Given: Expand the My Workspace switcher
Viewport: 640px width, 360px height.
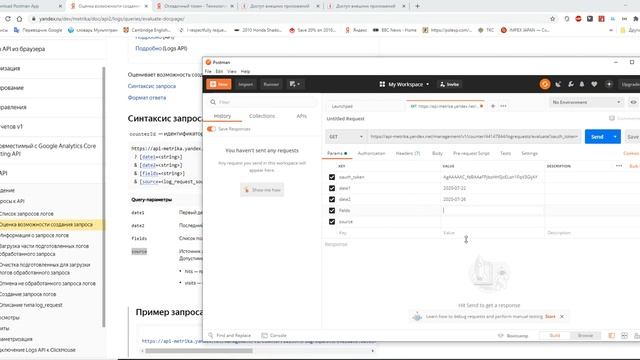Looking at the screenshot, I should (404, 84).
